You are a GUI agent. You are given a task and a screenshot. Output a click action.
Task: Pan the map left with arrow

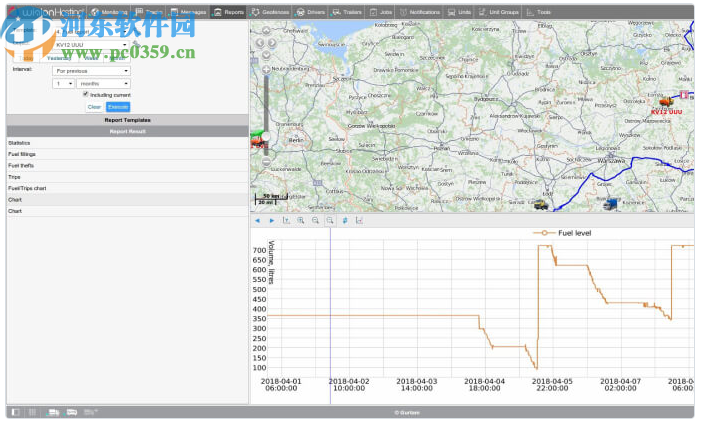coord(260,43)
